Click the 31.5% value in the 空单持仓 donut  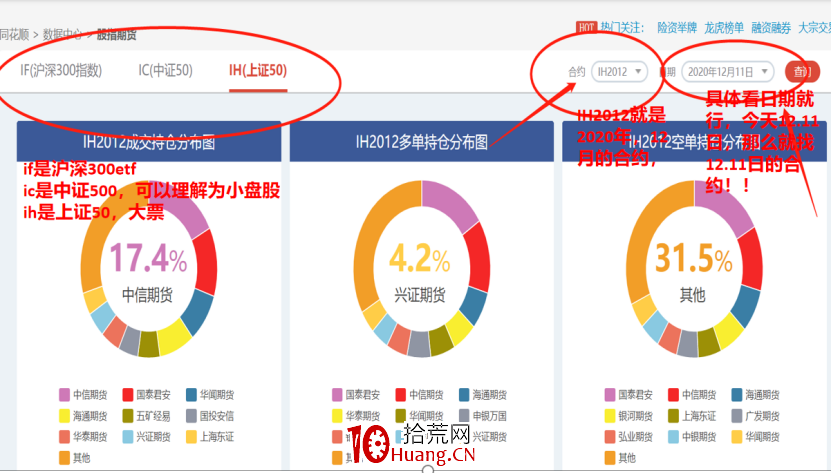[694, 259]
